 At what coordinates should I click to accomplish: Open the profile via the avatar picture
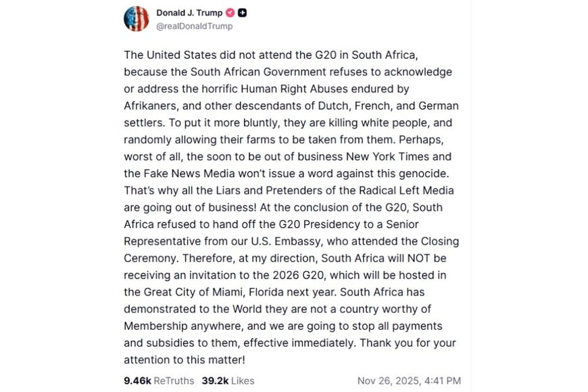tap(136, 18)
